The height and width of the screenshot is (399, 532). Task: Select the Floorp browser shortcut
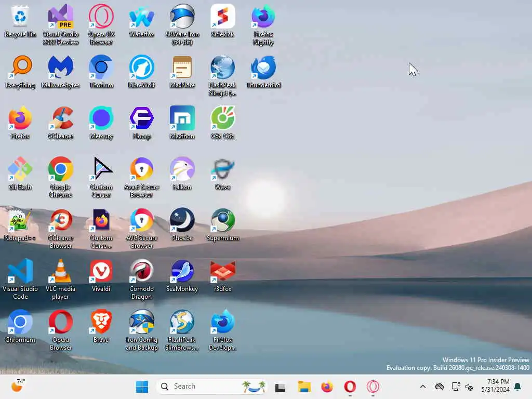[x=141, y=123]
